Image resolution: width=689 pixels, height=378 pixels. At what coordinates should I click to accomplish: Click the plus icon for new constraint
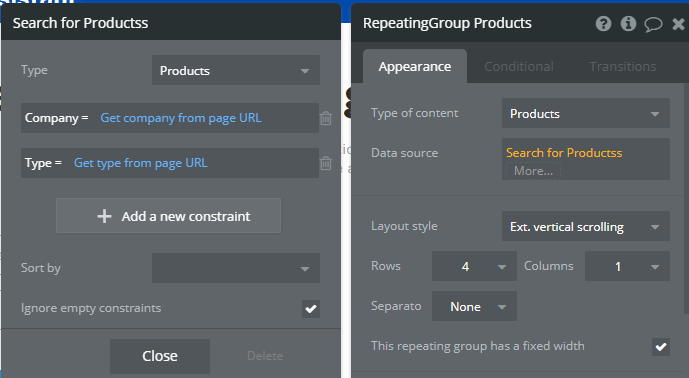[104, 216]
